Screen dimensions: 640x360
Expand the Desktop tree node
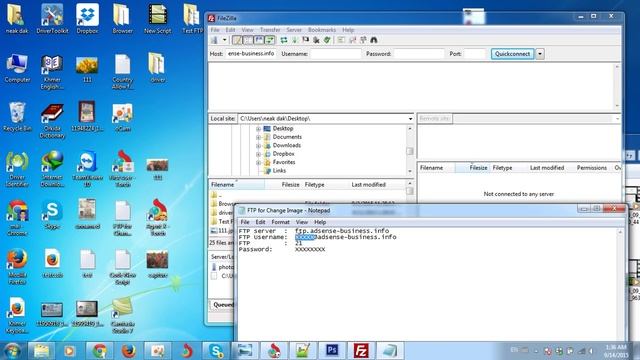coord(258,129)
